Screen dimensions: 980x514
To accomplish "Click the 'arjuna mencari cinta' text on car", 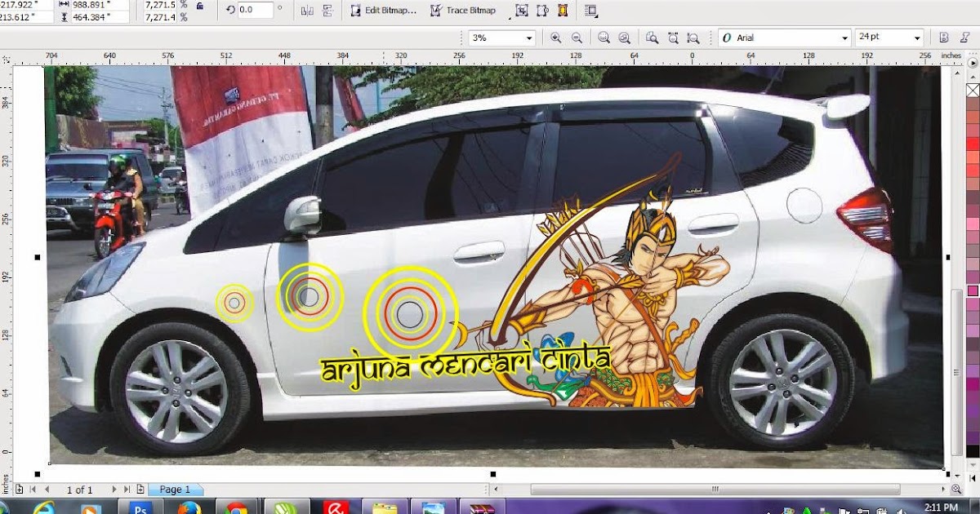I will tap(466, 364).
